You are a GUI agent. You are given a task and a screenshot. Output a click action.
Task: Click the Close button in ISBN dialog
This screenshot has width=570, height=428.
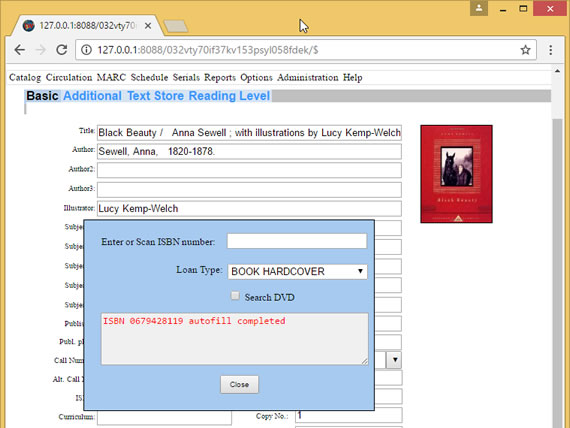click(239, 384)
